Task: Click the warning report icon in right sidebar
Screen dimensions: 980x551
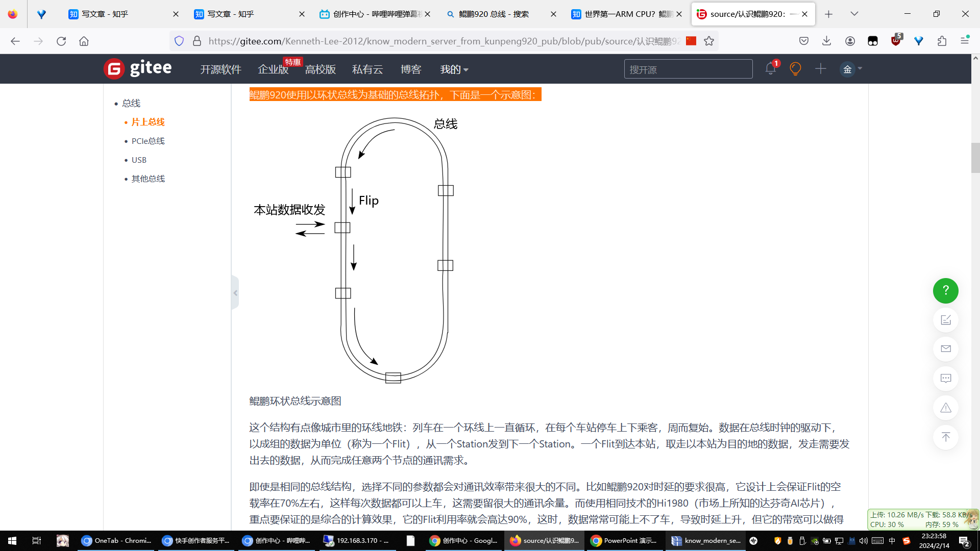Action: (x=945, y=408)
